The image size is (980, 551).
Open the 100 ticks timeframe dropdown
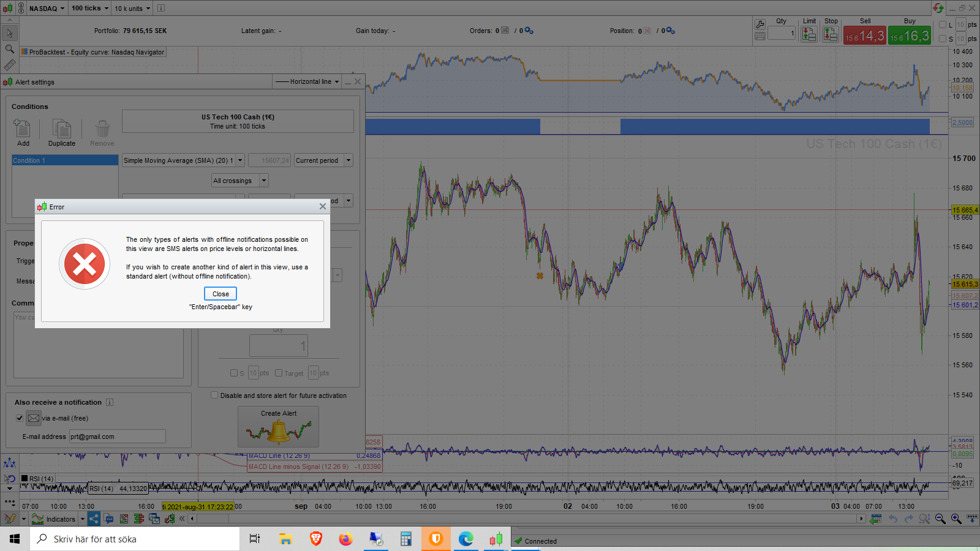coord(90,9)
